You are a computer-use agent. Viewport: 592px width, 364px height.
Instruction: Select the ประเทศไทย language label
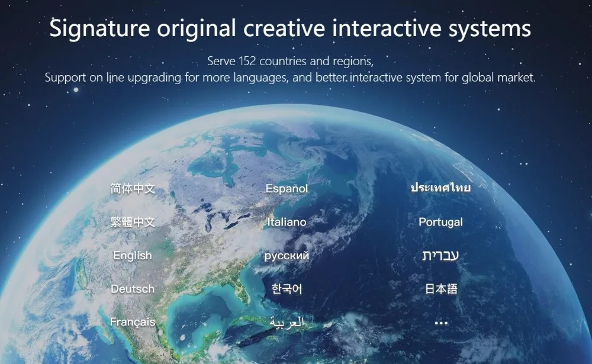[440, 187]
